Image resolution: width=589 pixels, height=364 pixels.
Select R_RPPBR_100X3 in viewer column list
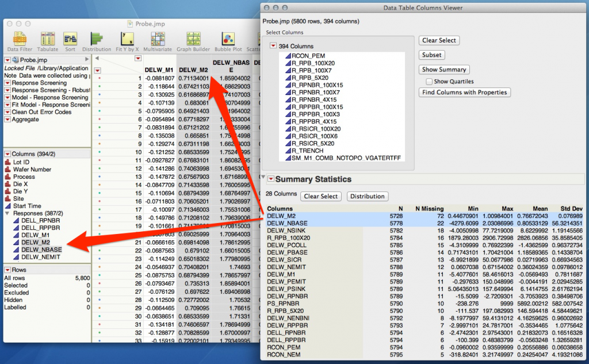pyautogui.click(x=316, y=114)
